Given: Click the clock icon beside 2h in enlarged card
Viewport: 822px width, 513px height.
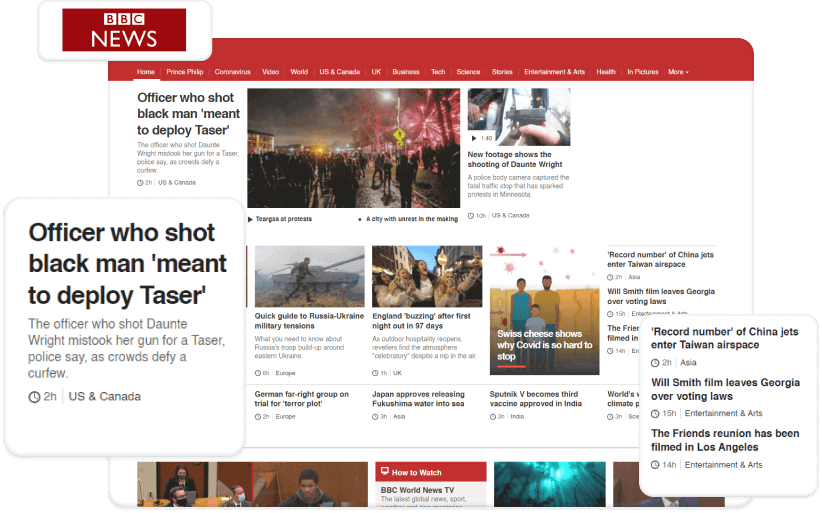Looking at the screenshot, I should [x=34, y=397].
